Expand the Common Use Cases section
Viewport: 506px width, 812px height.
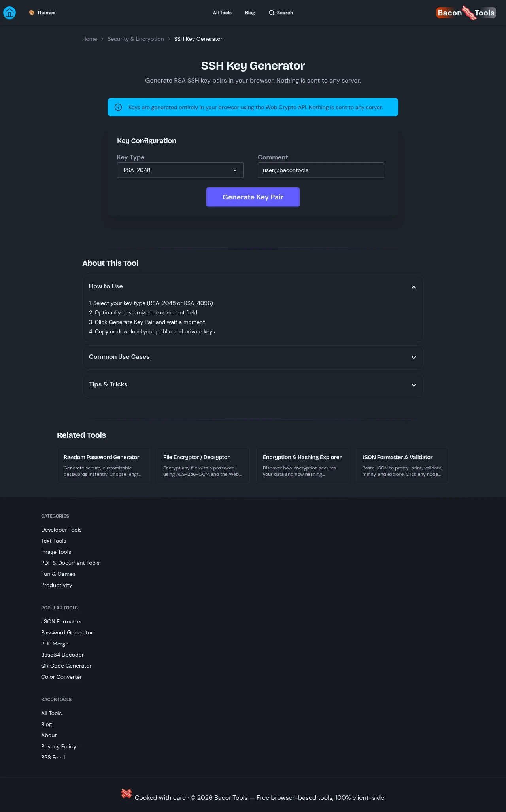point(413,357)
